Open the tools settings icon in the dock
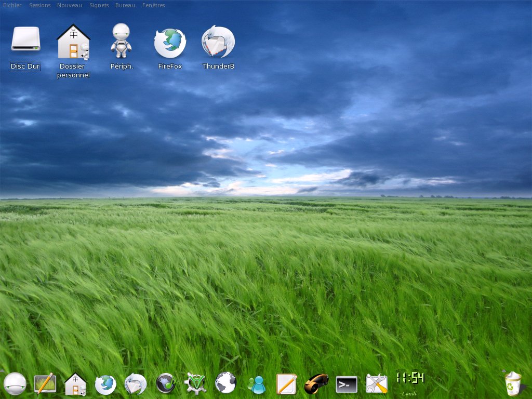This screenshot has width=532, height=399. click(x=377, y=383)
